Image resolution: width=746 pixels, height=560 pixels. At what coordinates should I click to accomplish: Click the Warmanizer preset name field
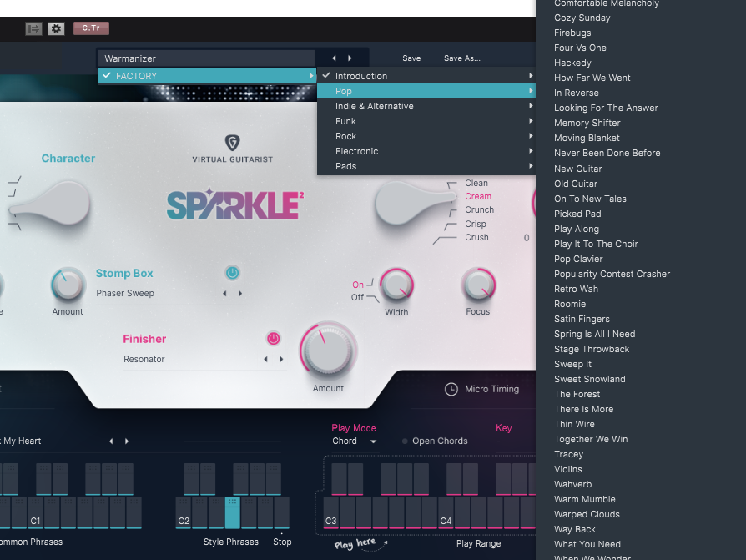(206, 58)
